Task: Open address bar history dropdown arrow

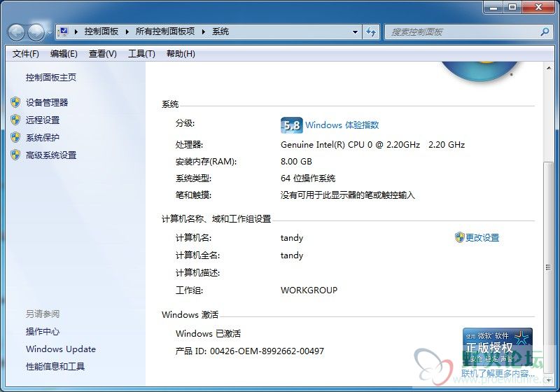Action: (355, 32)
